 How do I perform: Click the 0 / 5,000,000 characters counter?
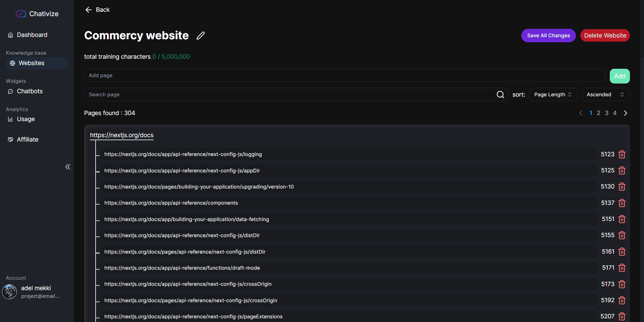[x=171, y=57]
